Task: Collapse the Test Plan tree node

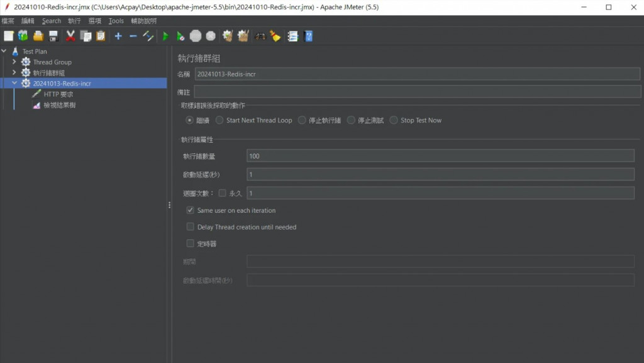Action: [4, 51]
